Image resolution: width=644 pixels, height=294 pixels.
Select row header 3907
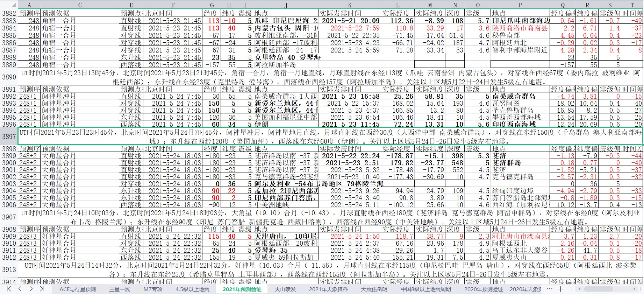9,217
